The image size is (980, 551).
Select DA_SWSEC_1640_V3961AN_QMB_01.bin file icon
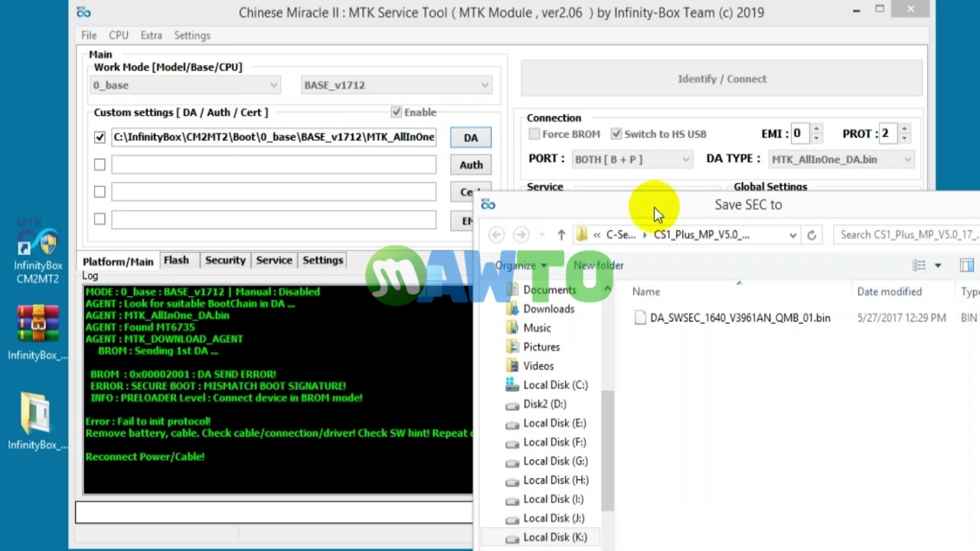[x=640, y=318]
